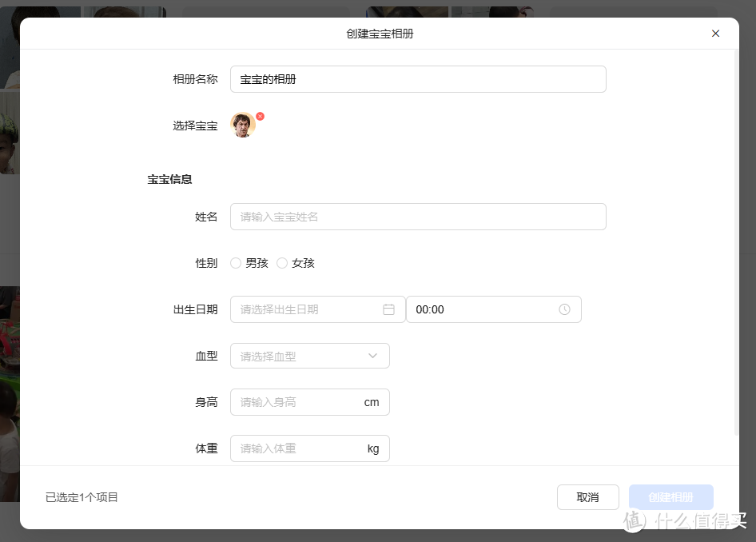Screen dimensions: 756x542
Task: Remove the selected baby via the red X badge
Action: pyautogui.click(x=260, y=116)
